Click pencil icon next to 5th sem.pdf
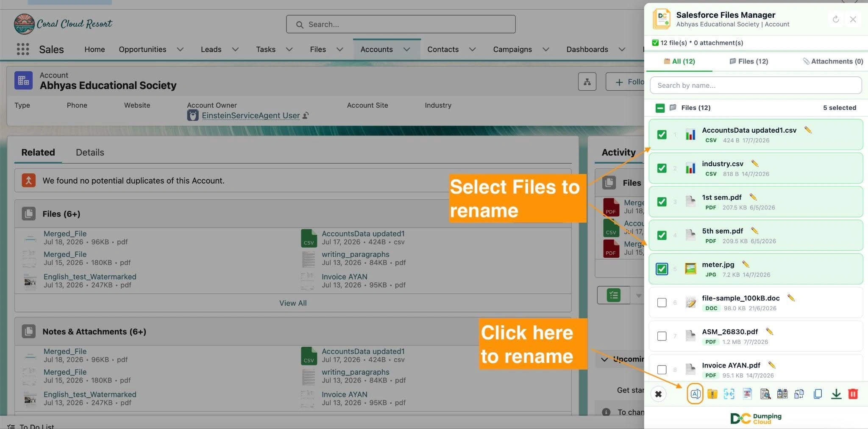The height and width of the screenshot is (429, 868). pyautogui.click(x=754, y=230)
